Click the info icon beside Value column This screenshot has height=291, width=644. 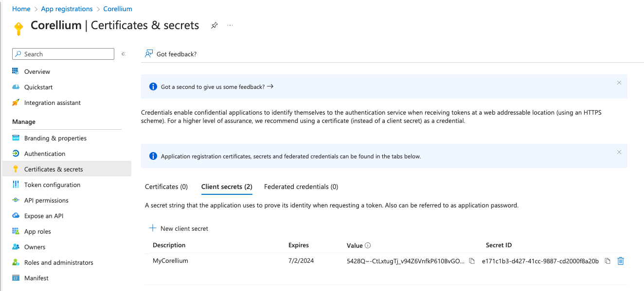pos(368,245)
